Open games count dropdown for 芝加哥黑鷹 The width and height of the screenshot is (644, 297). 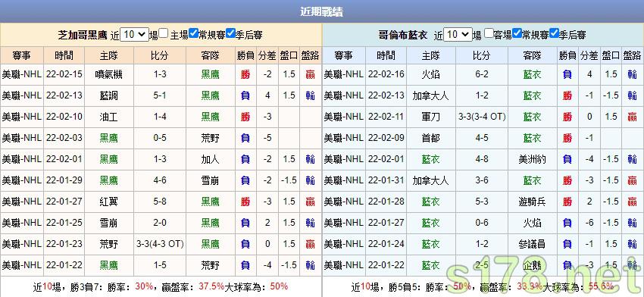click(x=134, y=35)
